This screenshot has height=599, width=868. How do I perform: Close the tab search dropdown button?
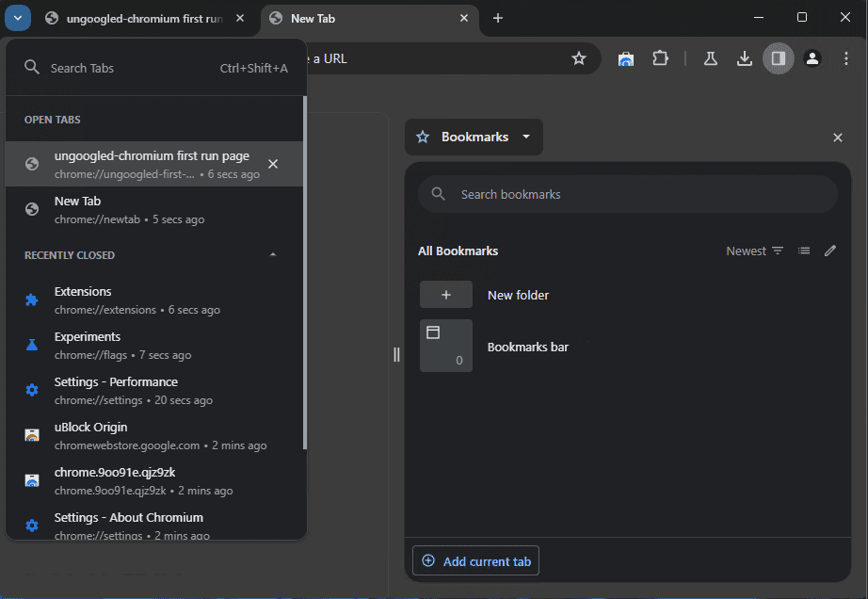click(17, 18)
